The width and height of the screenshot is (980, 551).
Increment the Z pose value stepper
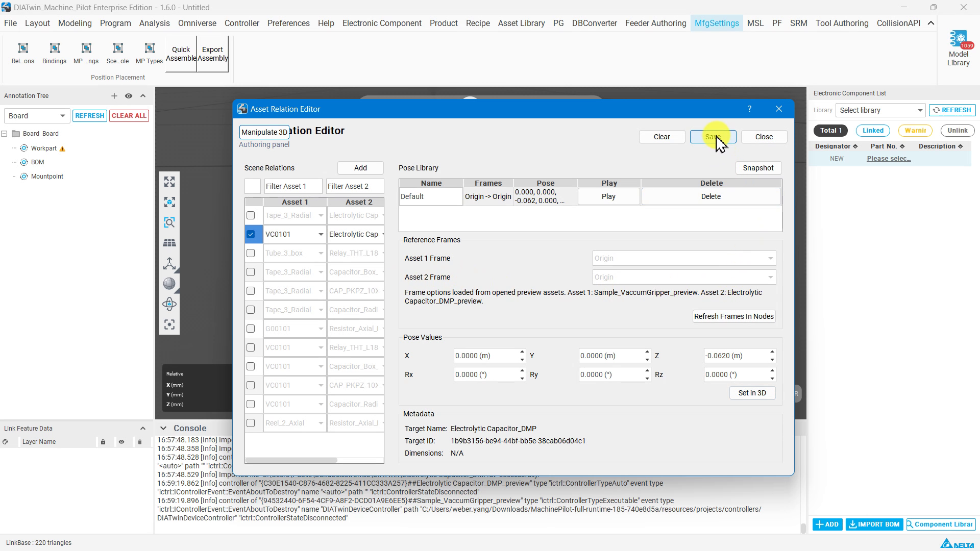click(x=772, y=352)
